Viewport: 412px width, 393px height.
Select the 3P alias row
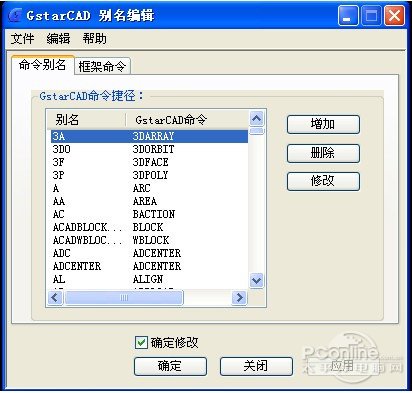coord(149,175)
